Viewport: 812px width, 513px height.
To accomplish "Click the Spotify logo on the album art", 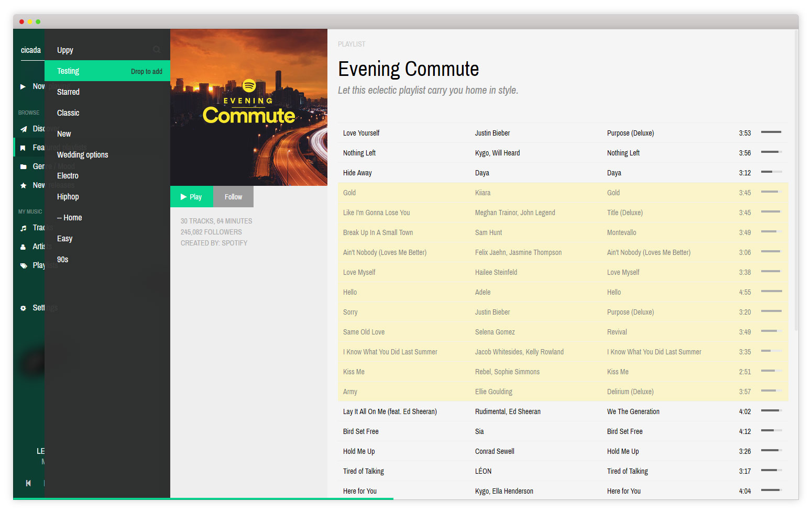I will click(x=249, y=85).
